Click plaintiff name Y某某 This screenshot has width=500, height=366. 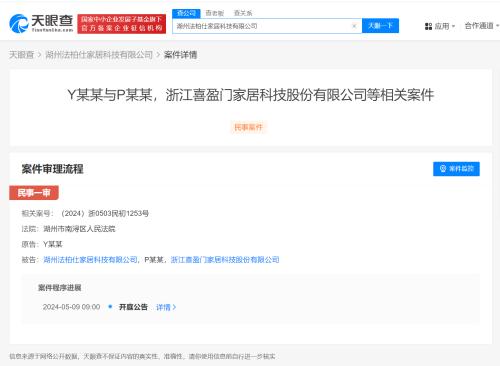pos(53,244)
